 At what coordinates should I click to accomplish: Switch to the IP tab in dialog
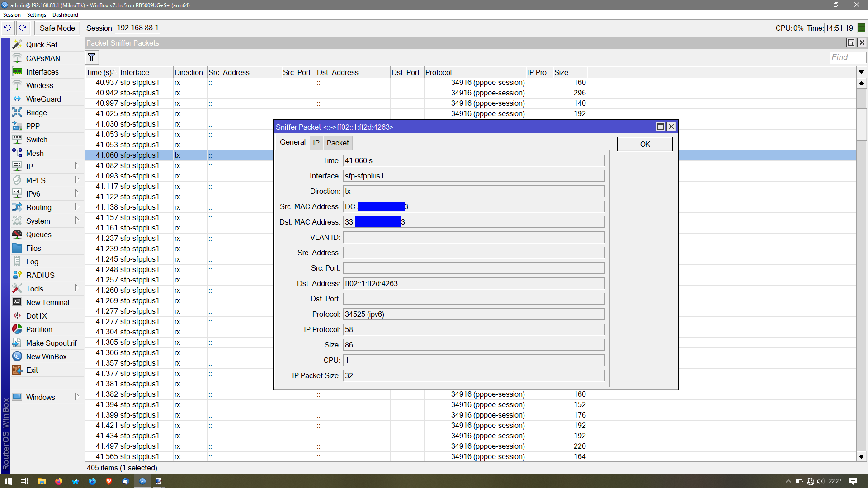click(x=316, y=143)
